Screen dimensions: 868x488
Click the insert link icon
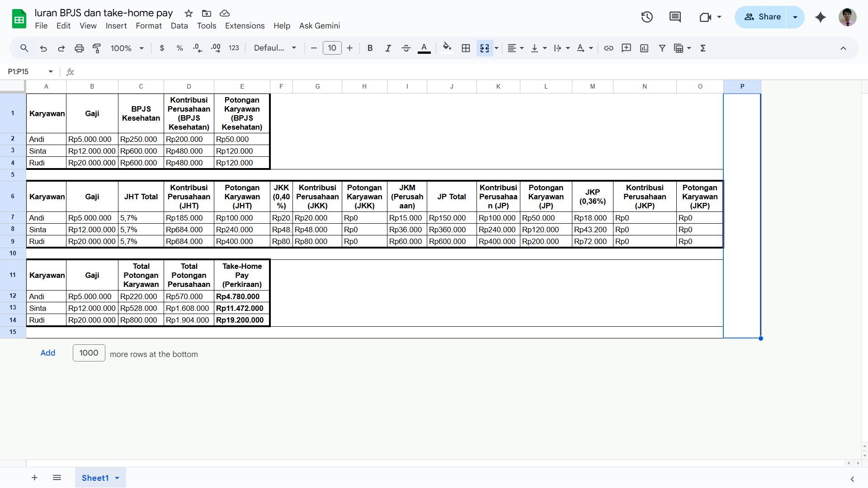pyautogui.click(x=609, y=48)
